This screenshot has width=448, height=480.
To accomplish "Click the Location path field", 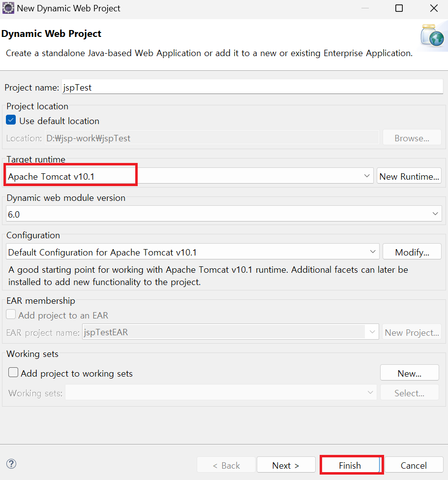I will [212, 138].
